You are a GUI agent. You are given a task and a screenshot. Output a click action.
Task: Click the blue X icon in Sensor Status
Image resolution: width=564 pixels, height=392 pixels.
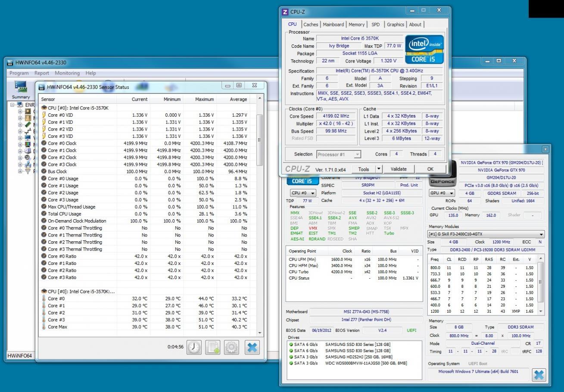(x=252, y=347)
